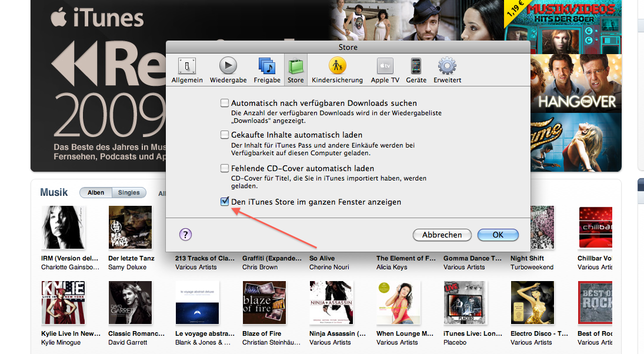Screen dimensions: 644x354
Task: Open the Hangover movie banner
Action: point(576,84)
